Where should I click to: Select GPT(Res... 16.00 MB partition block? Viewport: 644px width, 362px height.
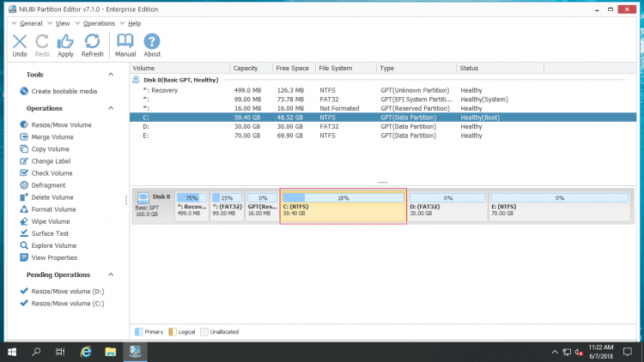(x=262, y=207)
